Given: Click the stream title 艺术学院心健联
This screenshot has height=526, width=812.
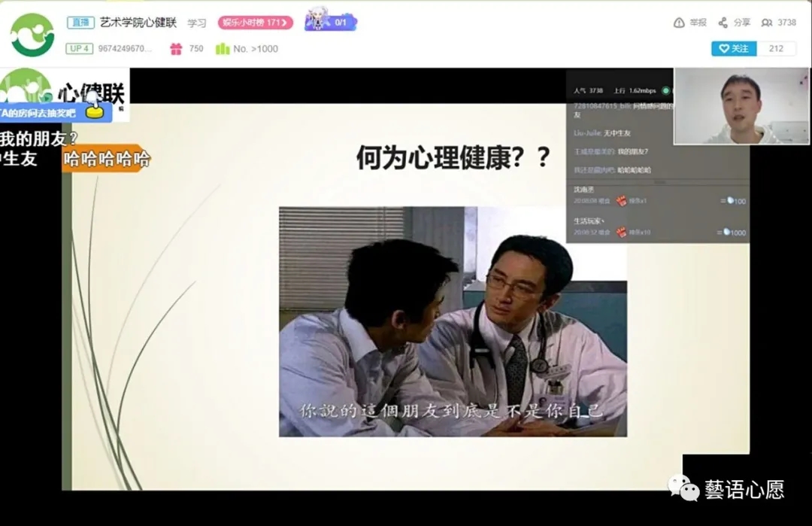Looking at the screenshot, I should (x=138, y=23).
